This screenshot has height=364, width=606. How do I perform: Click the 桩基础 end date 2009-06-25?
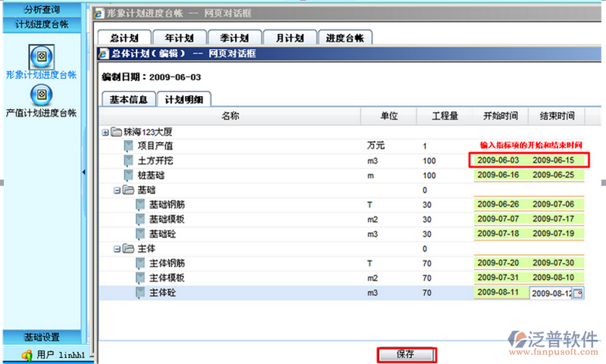[554, 175]
